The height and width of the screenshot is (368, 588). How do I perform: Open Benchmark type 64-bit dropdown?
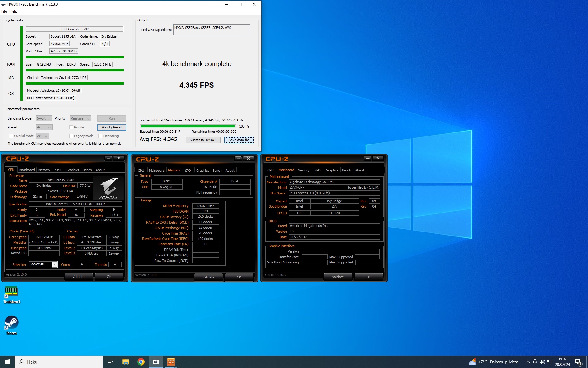pyautogui.click(x=43, y=118)
